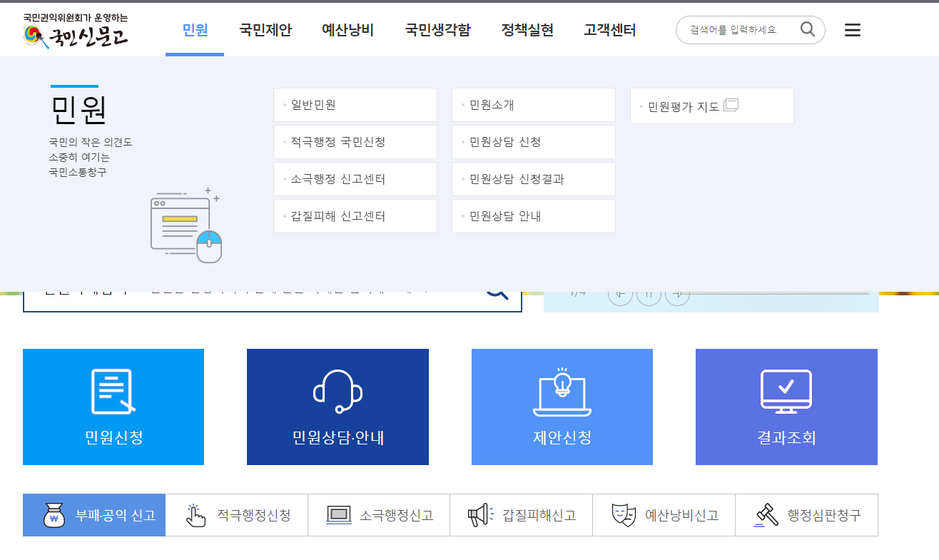Click the monitor checkmark icon for 결과조회
The width and height of the screenshot is (939, 560).
[786, 390]
